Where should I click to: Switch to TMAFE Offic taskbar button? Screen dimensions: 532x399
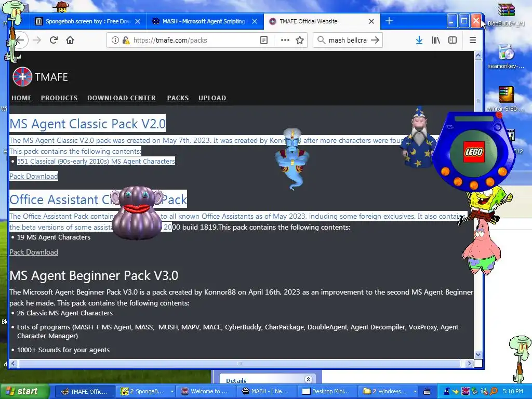85,391
